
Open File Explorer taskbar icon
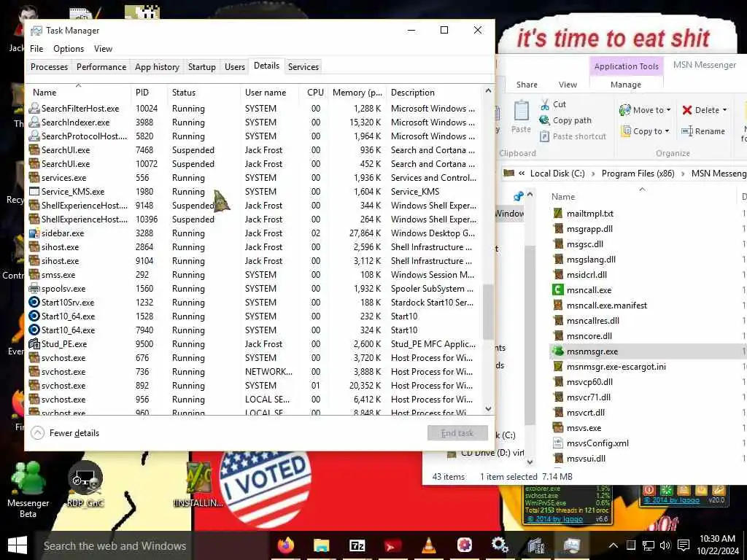(322, 545)
